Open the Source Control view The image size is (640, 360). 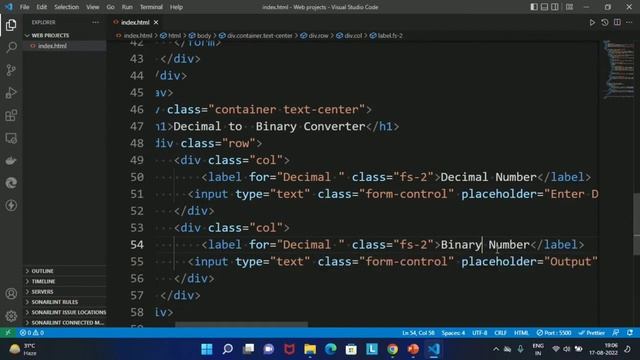coord(11,70)
